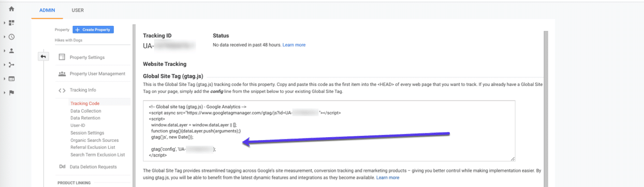Expand the Realtime section arrow

tap(4, 37)
